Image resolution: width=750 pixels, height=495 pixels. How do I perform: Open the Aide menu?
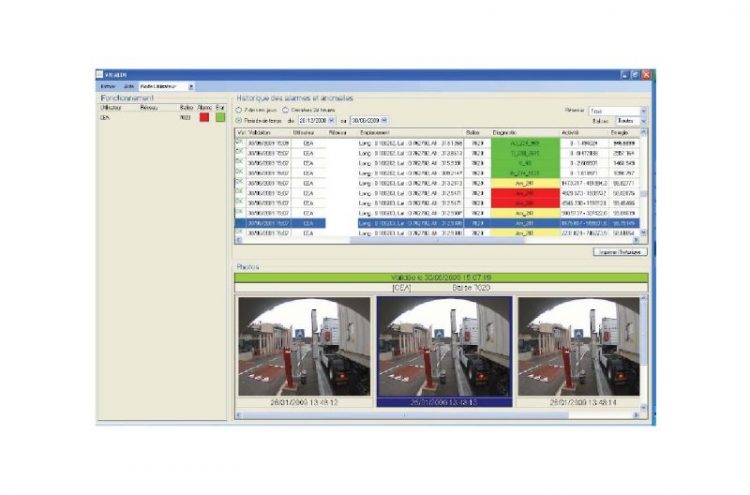click(129, 87)
